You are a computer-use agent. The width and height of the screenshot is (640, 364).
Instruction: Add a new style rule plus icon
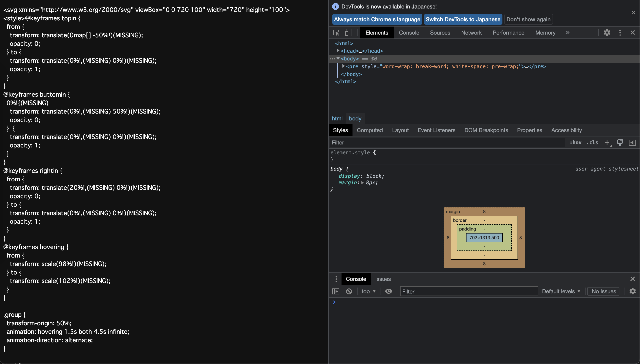(607, 142)
